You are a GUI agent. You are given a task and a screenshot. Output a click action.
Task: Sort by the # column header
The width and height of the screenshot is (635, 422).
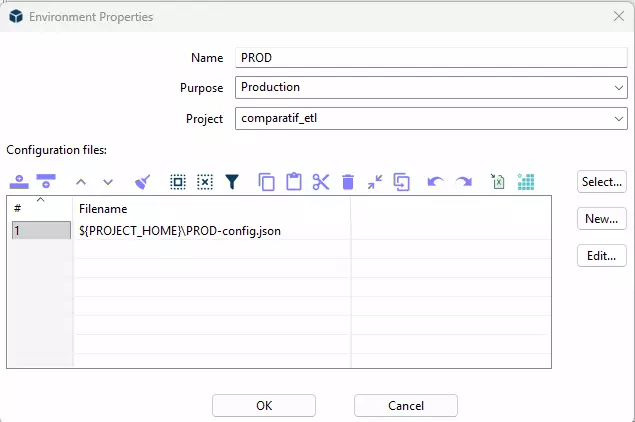pos(40,209)
